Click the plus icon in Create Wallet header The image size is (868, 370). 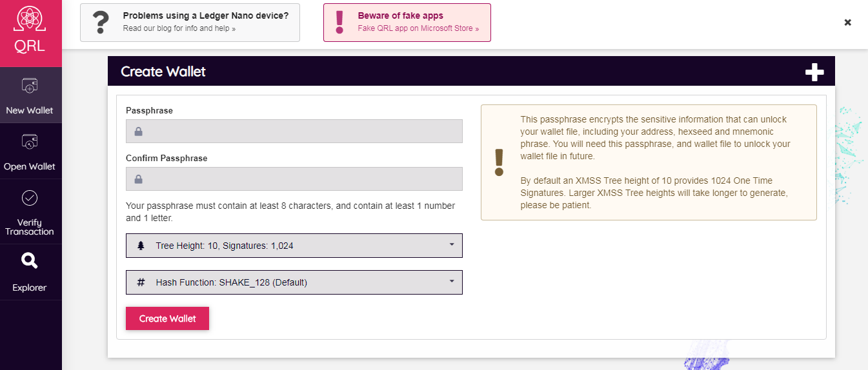pyautogui.click(x=814, y=72)
